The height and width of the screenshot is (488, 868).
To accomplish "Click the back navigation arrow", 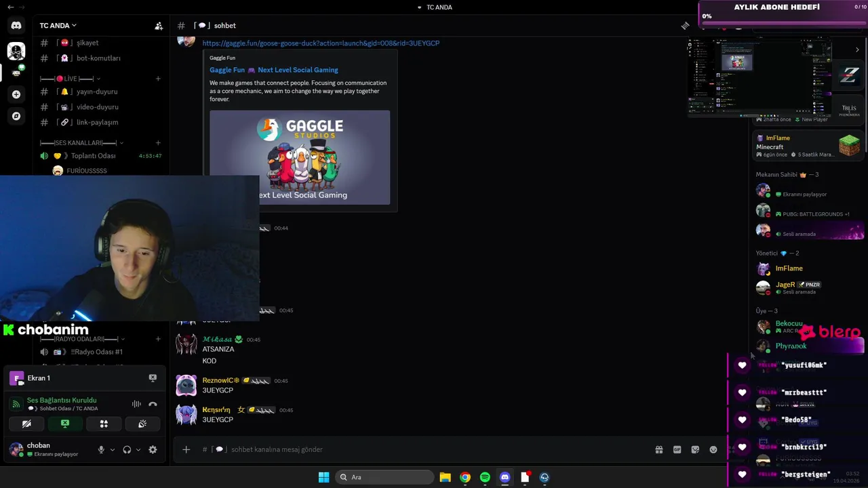I will [x=10, y=7].
